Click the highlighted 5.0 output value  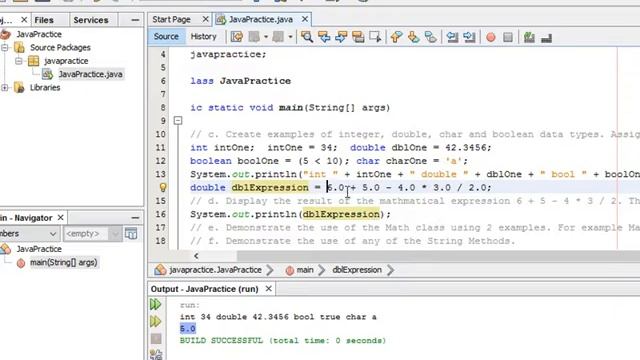[x=188, y=329]
